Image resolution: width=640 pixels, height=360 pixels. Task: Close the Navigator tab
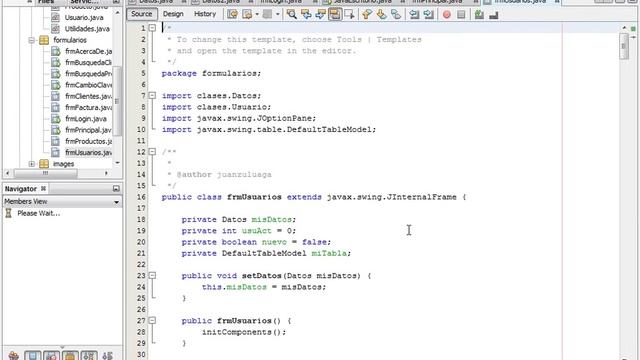[x=43, y=188]
